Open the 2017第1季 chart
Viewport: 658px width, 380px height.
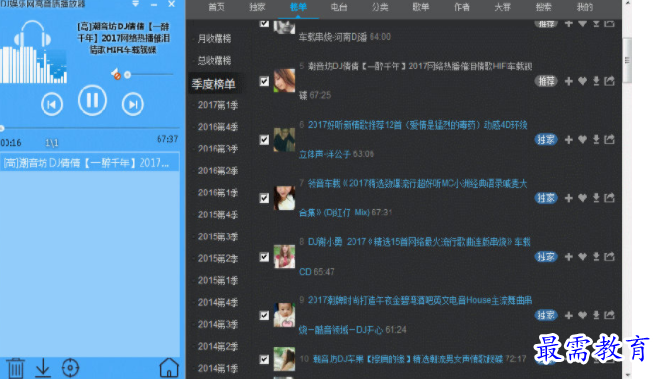218,105
